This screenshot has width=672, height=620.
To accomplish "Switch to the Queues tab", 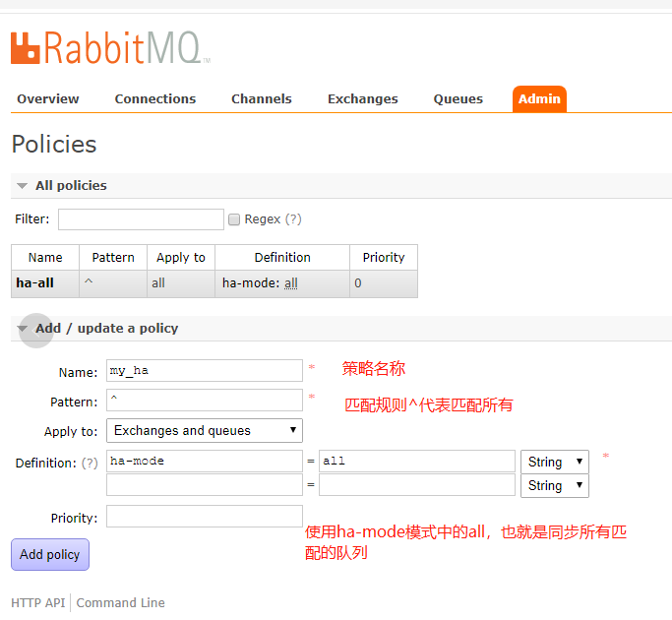I will (x=458, y=99).
